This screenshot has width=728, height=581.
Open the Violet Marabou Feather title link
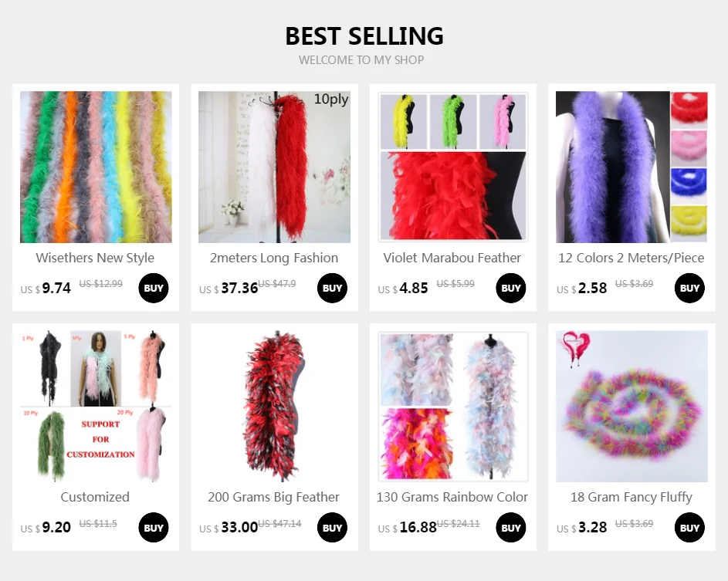pos(452,258)
